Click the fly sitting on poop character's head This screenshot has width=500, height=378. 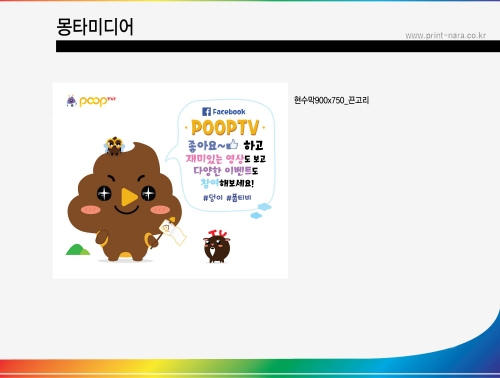tap(114, 146)
